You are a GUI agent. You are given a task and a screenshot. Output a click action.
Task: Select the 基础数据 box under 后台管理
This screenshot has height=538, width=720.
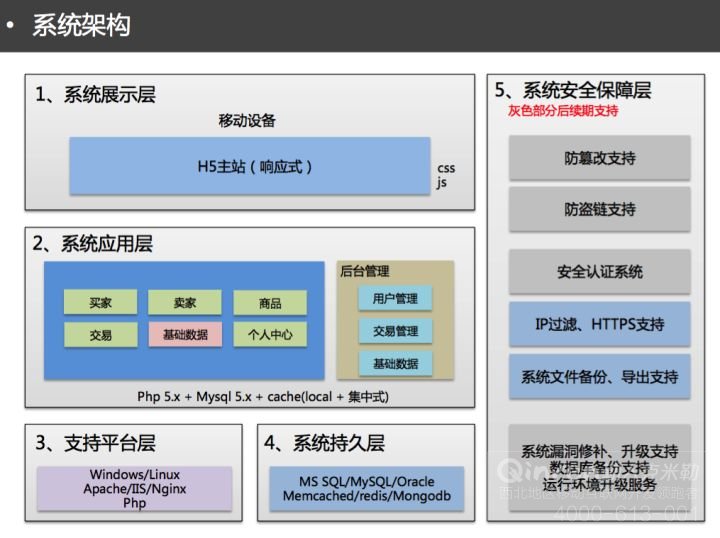[395, 364]
